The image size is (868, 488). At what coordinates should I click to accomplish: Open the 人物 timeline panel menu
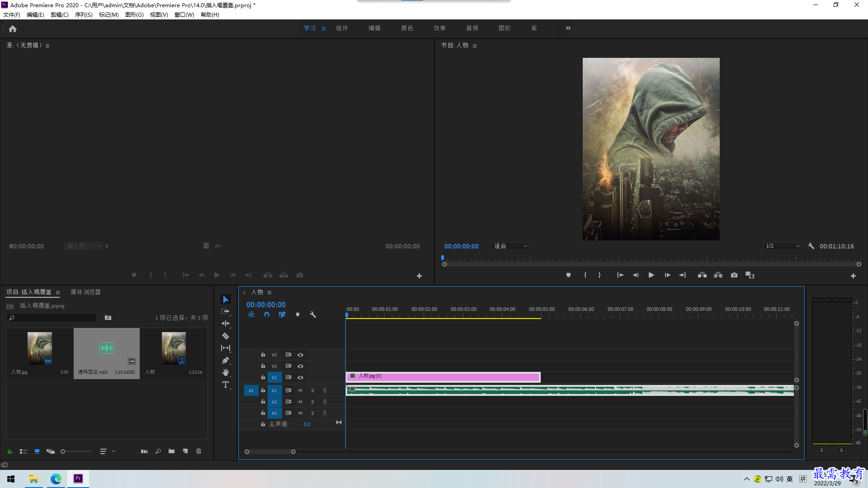point(269,292)
